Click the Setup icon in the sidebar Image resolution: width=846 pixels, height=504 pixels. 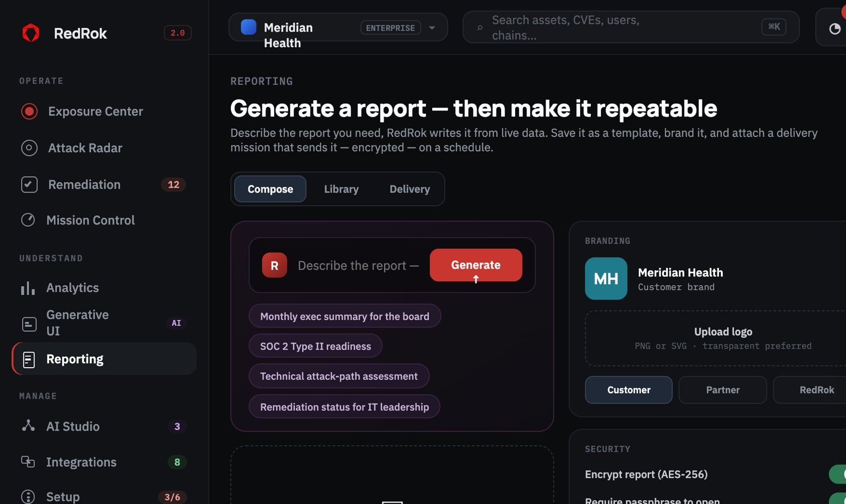tap(28, 497)
